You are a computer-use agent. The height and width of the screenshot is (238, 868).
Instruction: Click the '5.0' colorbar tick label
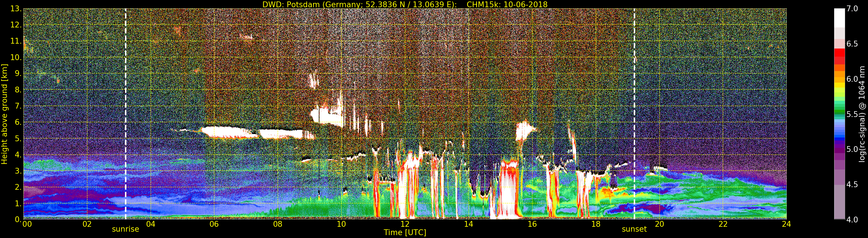tap(852, 149)
